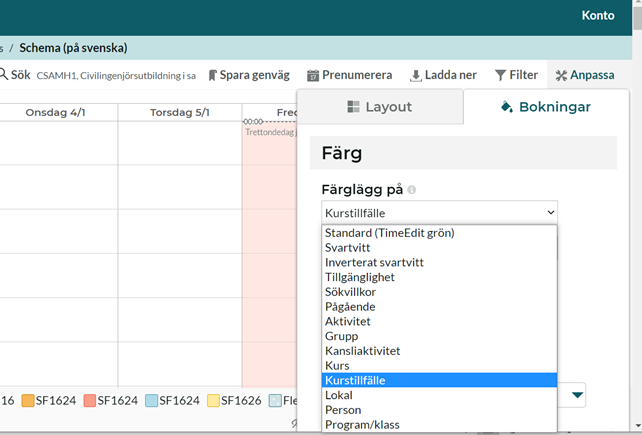
Task: Pick Program/klass in the dropdown list
Action: (362, 425)
